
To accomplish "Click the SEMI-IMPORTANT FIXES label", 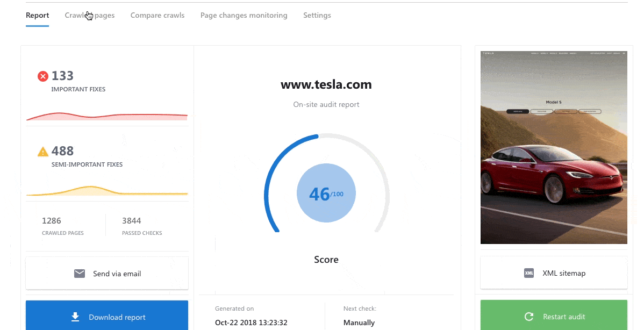I will pos(87,164).
